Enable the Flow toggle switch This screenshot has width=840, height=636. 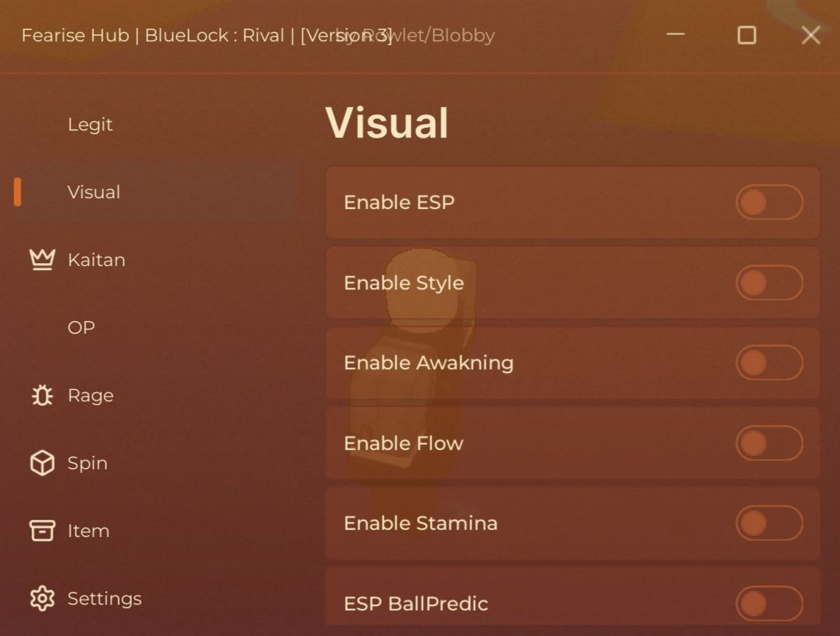pos(769,443)
